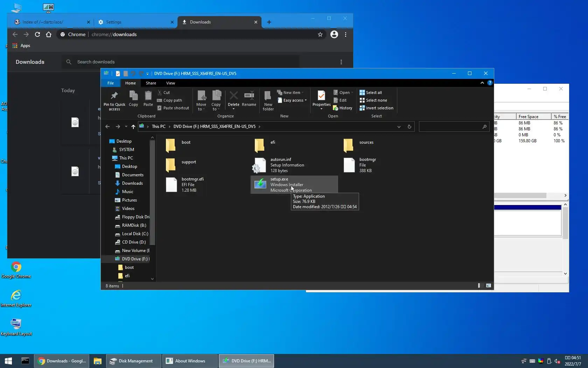The width and height of the screenshot is (588, 368).
Task: Switch to the View ribbon tab
Action: click(x=170, y=83)
